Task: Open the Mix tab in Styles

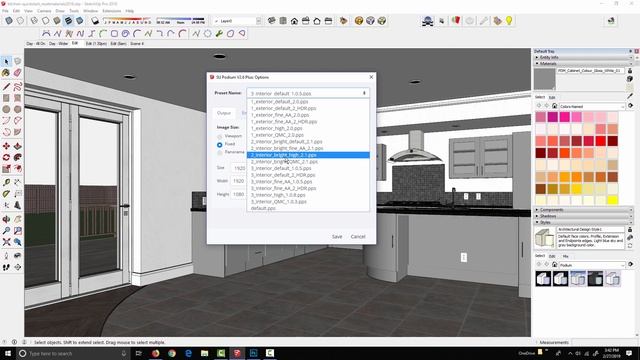Action: coord(565,256)
